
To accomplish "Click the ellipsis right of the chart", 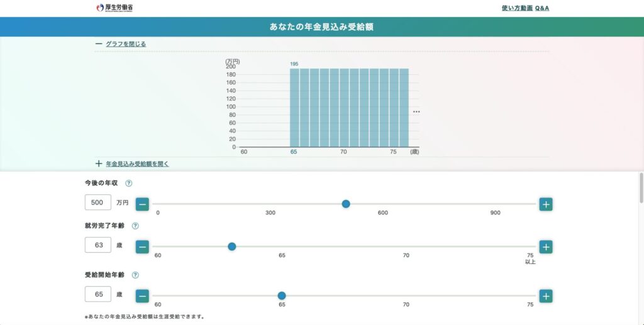I will click(416, 112).
